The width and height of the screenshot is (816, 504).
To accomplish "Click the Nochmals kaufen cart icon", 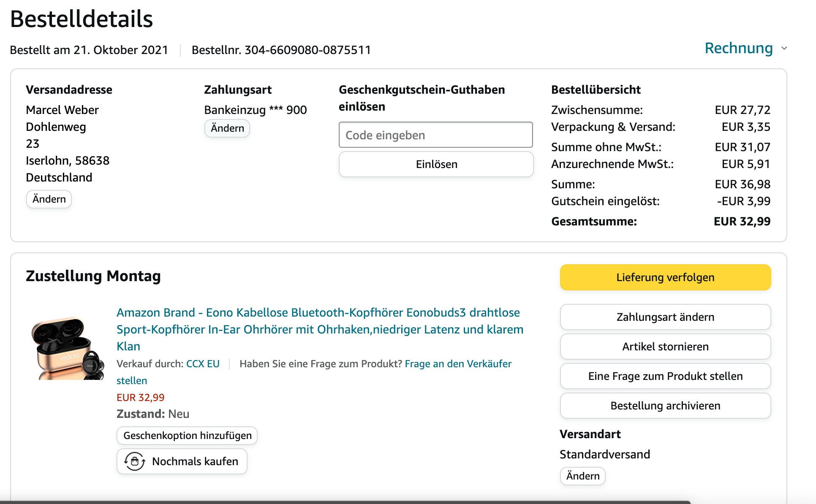I will click(134, 461).
